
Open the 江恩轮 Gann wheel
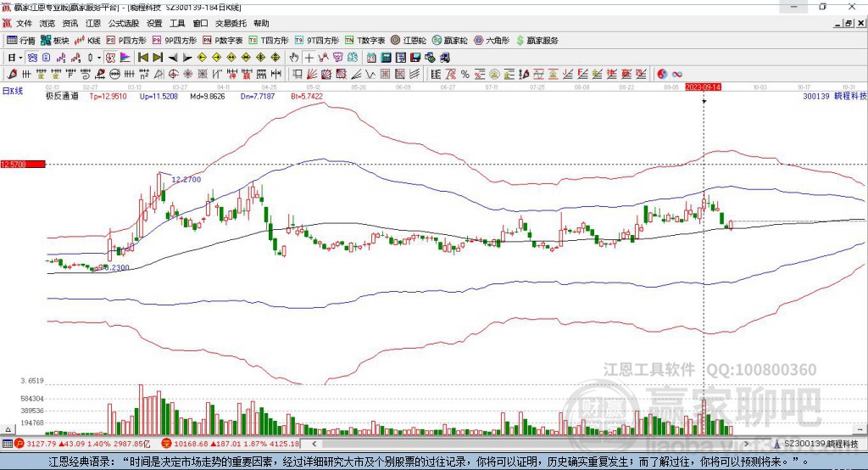pyautogui.click(x=409, y=41)
